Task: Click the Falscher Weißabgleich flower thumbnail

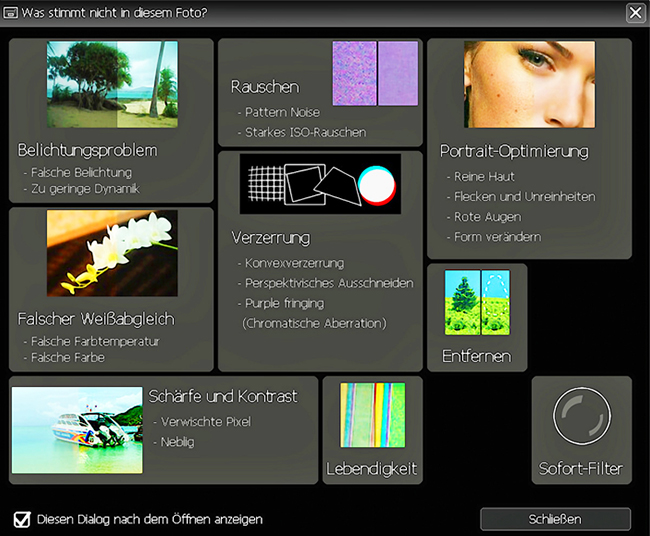Action: point(112,253)
